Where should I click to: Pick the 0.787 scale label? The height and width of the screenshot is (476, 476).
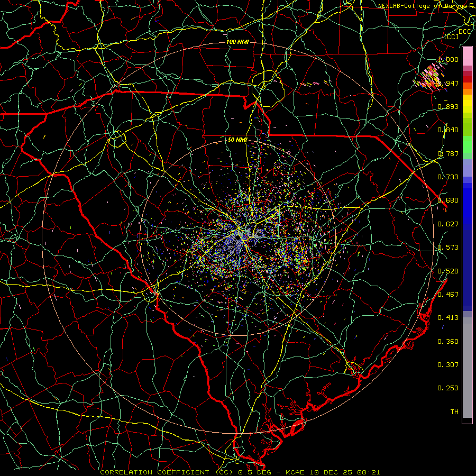[448, 153]
